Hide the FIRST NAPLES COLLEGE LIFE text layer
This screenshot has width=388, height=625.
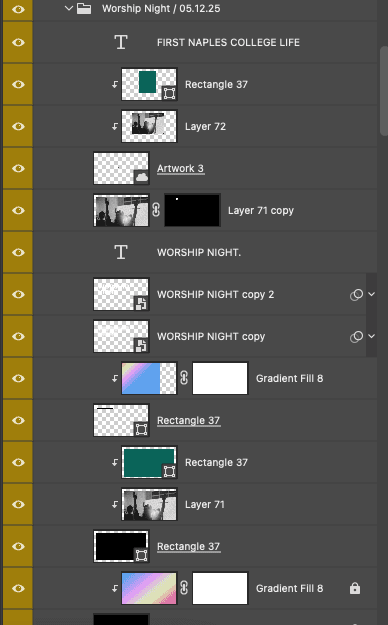[x=18, y=42]
